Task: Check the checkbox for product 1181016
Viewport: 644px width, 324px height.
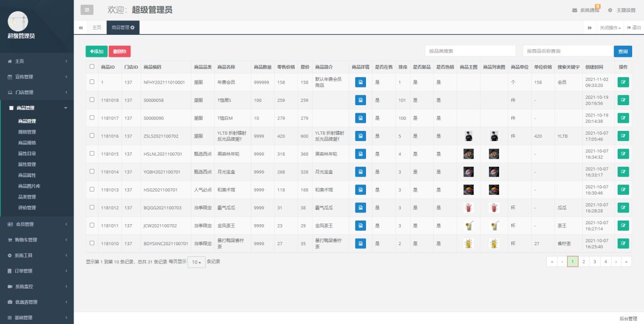Action: pos(92,136)
